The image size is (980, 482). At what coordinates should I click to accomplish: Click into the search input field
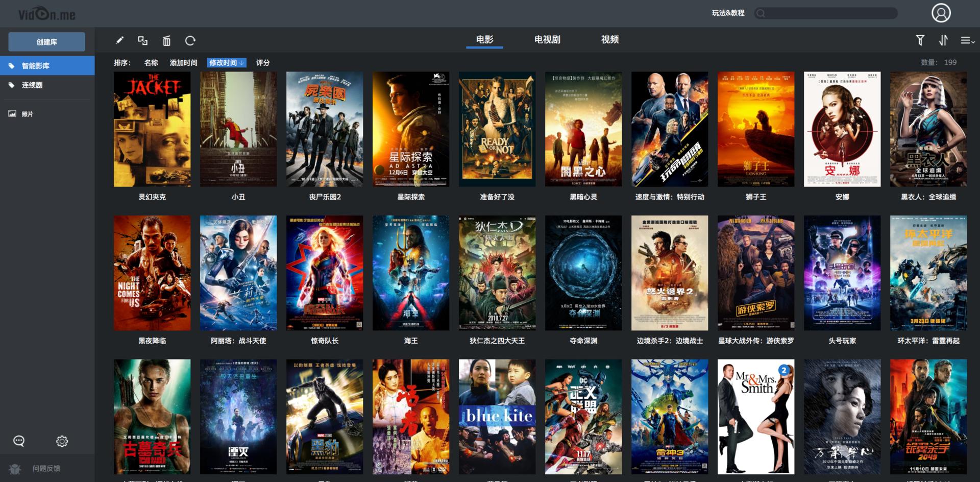[x=826, y=13]
